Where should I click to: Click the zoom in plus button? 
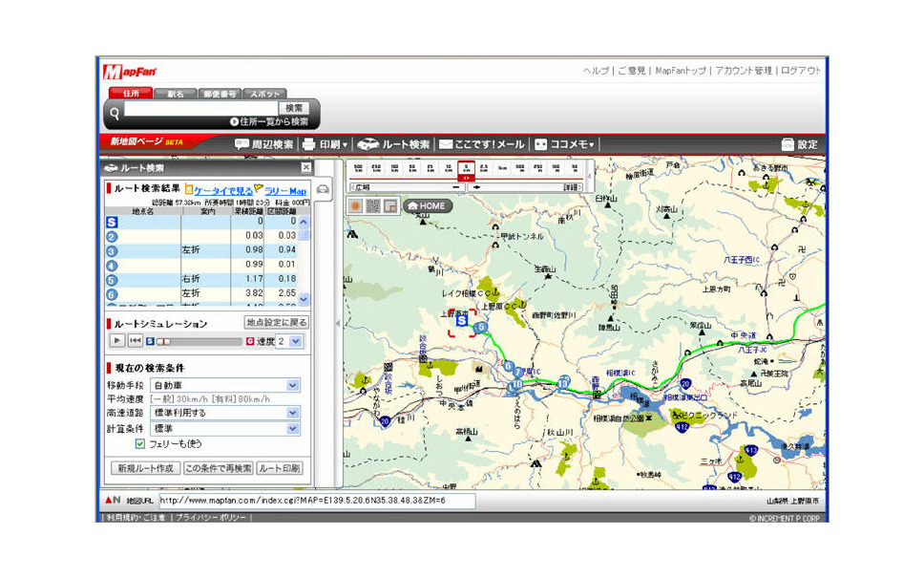[x=476, y=187]
